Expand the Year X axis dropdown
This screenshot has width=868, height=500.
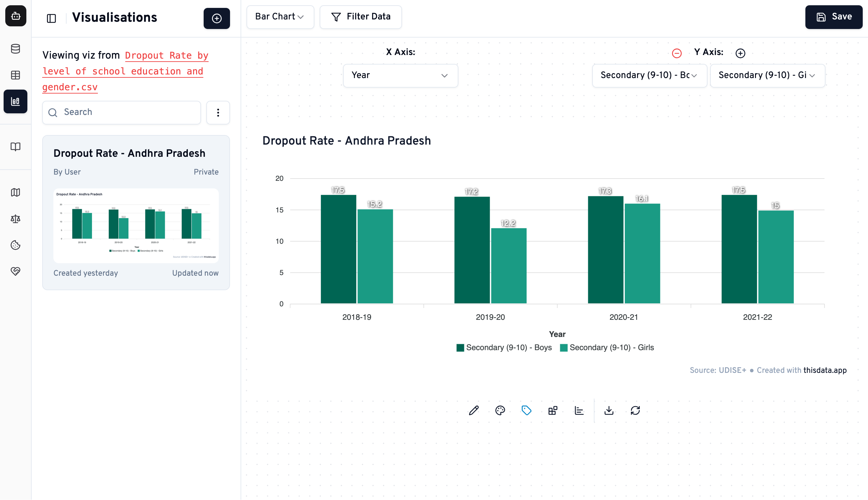(400, 75)
